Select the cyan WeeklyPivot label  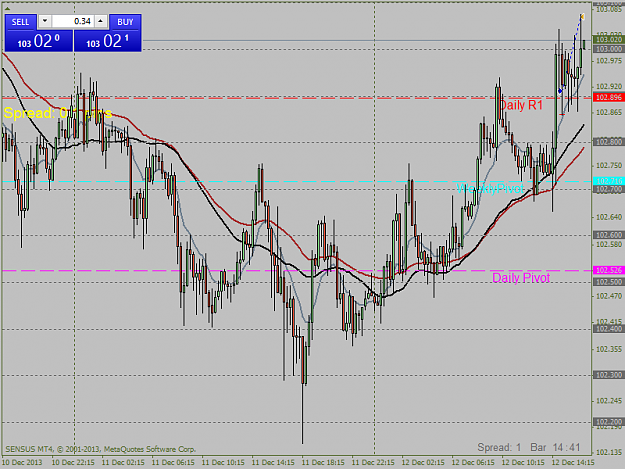[x=489, y=188]
